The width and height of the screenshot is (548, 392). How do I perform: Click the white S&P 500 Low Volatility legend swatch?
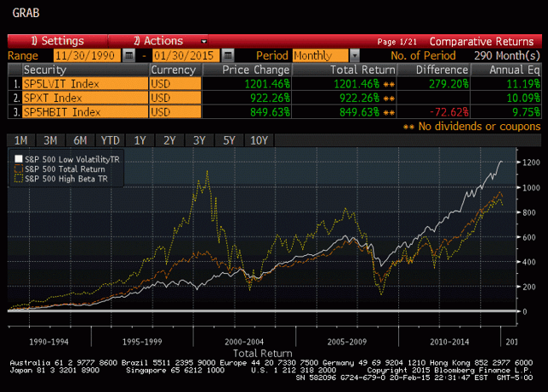(19, 159)
